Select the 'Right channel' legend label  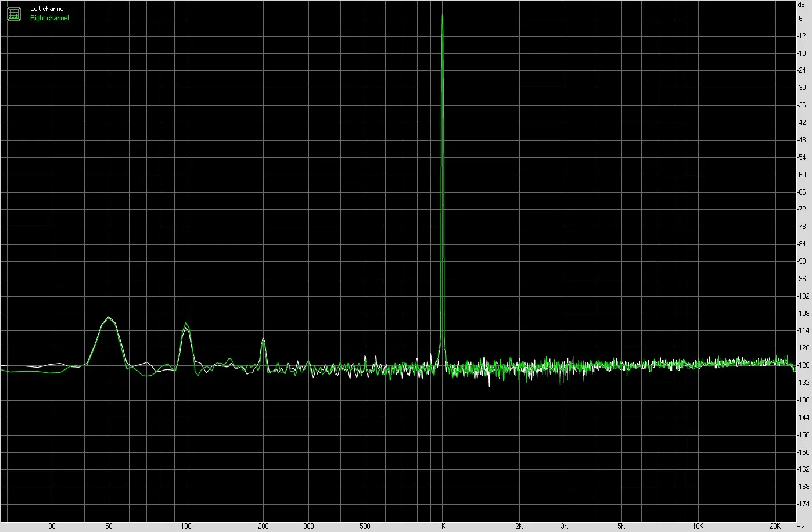pos(49,18)
